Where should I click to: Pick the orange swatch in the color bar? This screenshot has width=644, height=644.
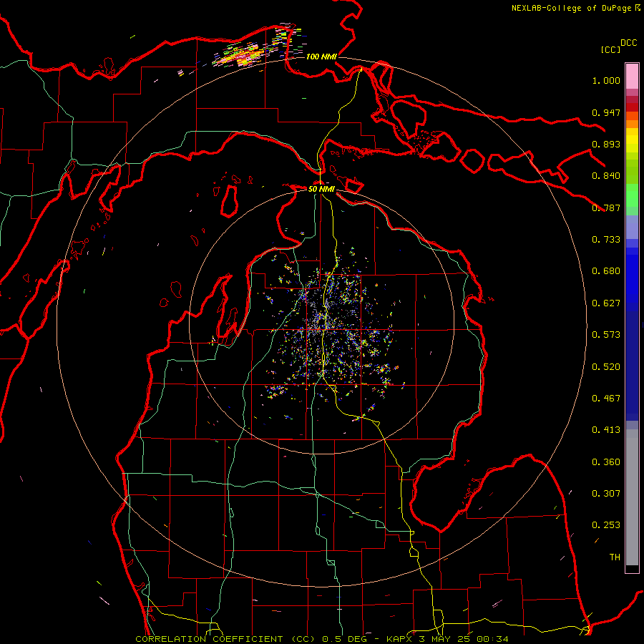coord(632,124)
